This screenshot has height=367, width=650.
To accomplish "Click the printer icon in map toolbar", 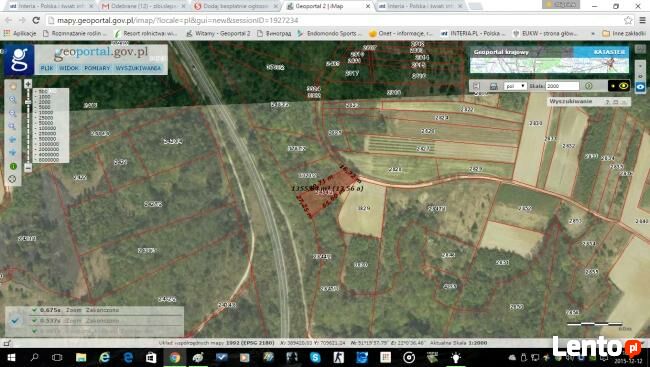I will (x=493, y=86).
